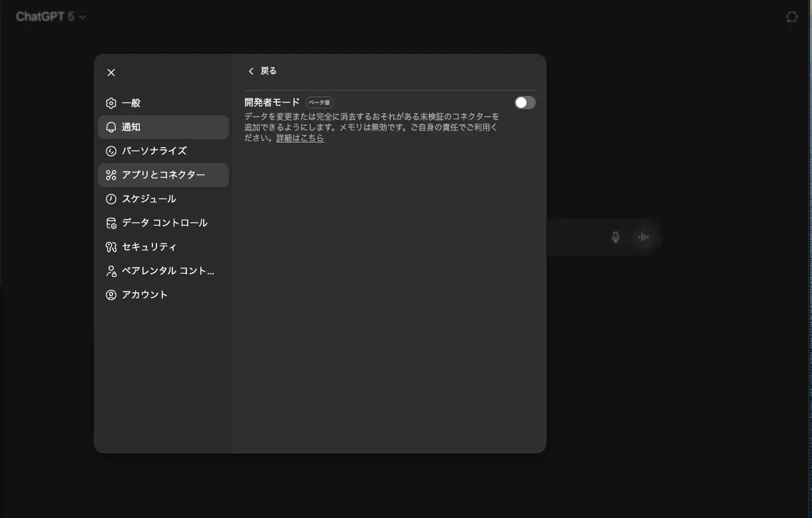Open the ChatGPT 5 model dropdown
The image size is (812, 518).
[51, 17]
